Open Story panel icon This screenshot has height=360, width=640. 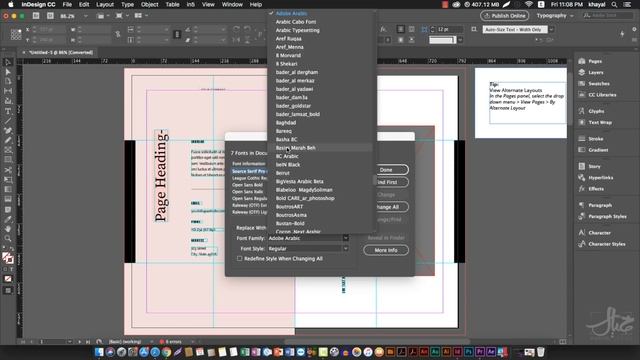[x=582, y=166]
